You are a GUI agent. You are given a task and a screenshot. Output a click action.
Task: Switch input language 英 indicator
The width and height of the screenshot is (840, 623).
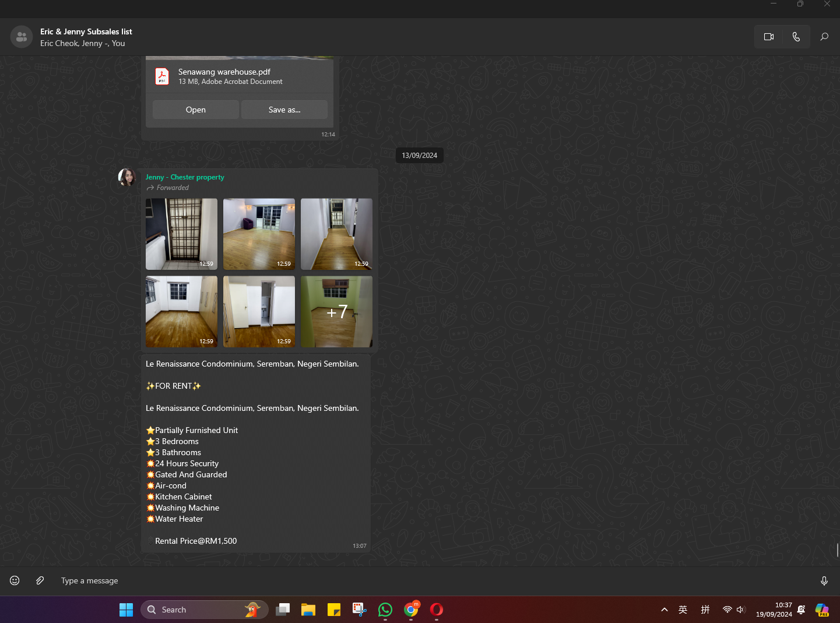[683, 610]
